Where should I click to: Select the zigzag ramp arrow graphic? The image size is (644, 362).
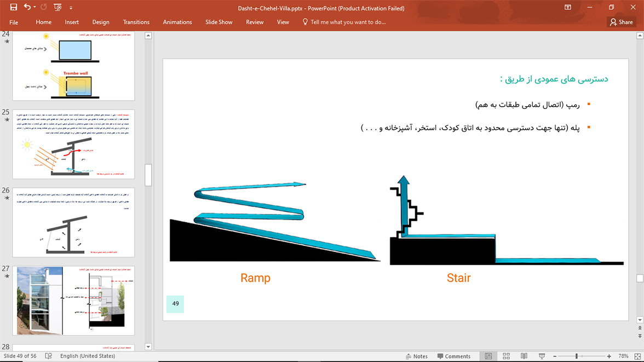284,221
